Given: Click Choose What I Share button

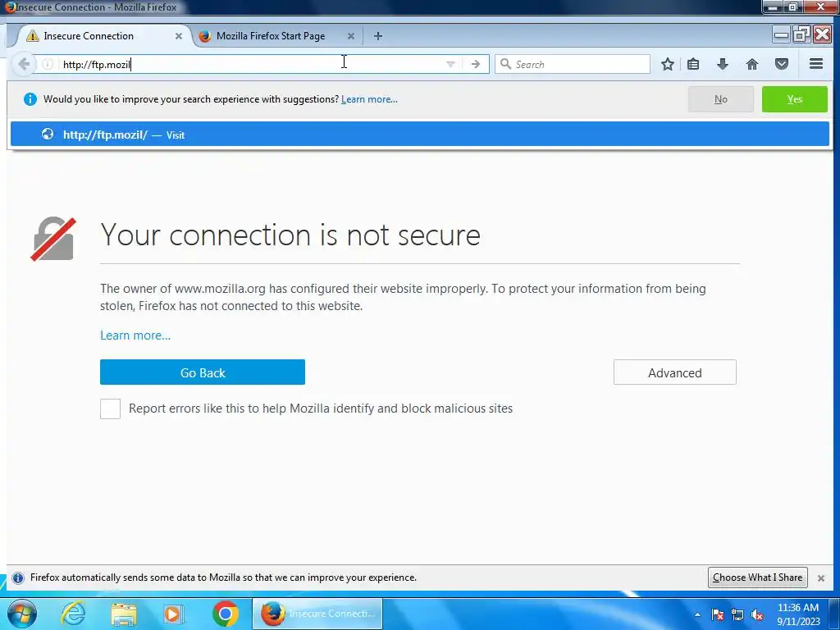Looking at the screenshot, I should (757, 577).
